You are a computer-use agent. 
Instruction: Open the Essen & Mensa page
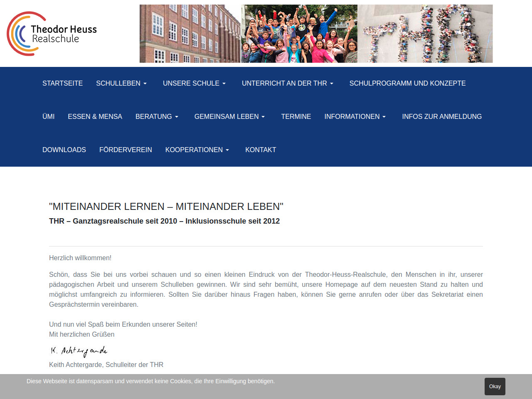tap(95, 116)
